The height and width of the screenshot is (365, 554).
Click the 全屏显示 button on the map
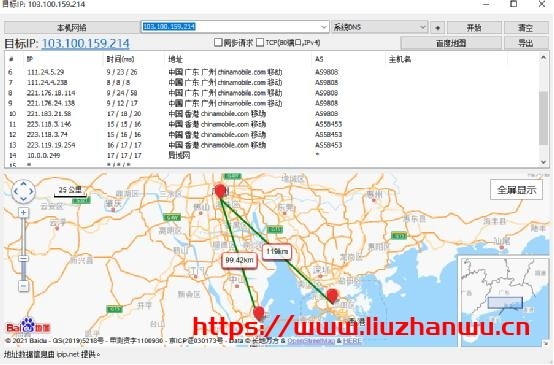tap(516, 190)
